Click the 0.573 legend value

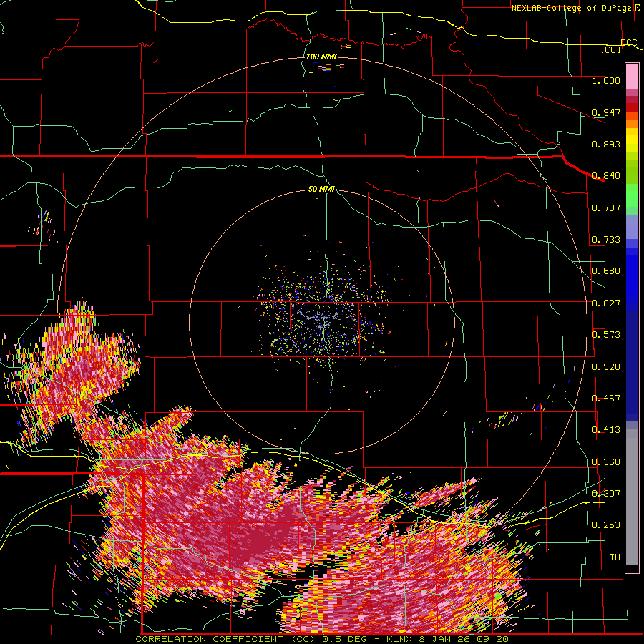point(606,335)
